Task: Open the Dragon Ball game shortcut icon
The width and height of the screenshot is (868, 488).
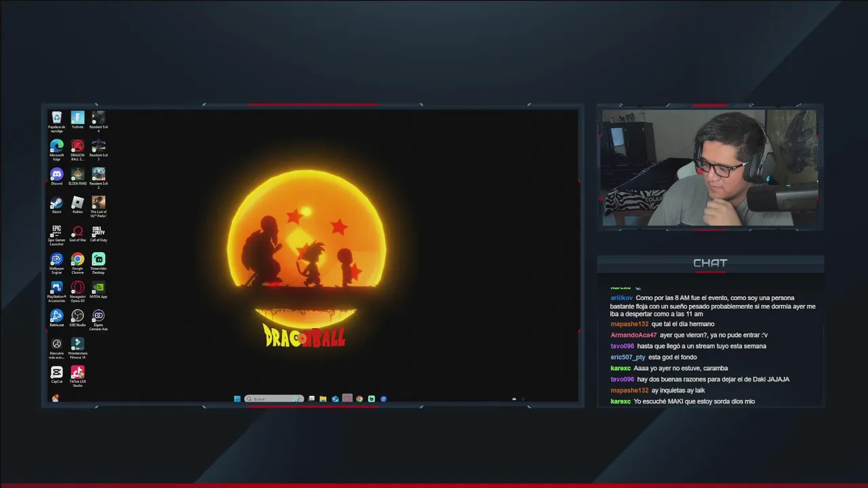Action: [x=77, y=150]
